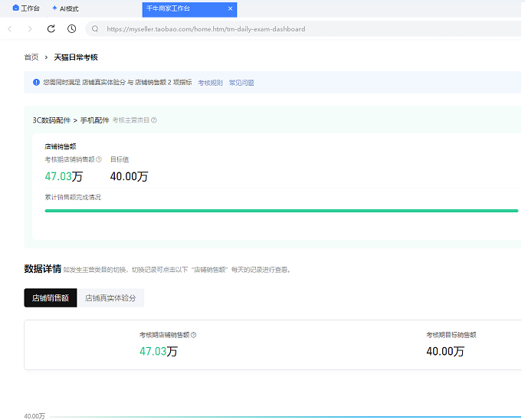Open the 考核规则 link
525x420 pixels.
(x=210, y=83)
